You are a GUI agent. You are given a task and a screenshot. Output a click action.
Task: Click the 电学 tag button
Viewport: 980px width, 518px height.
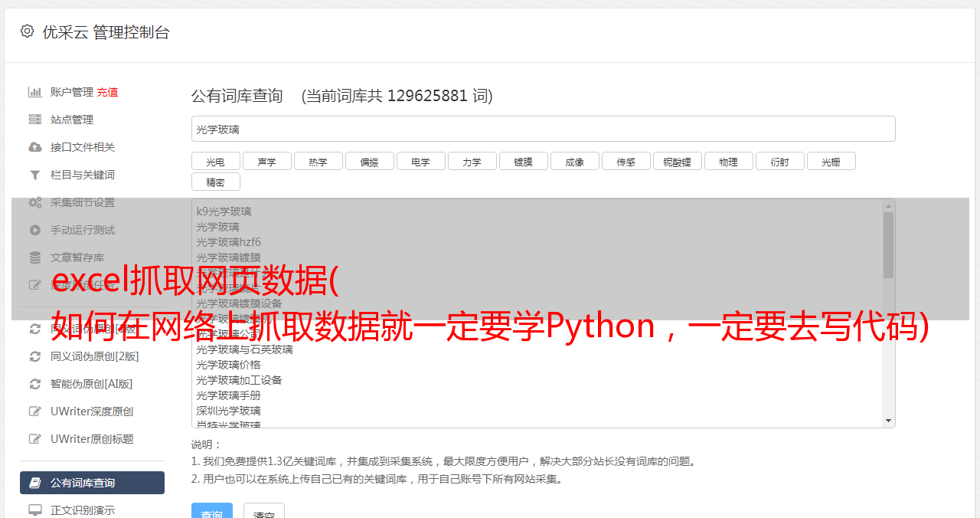point(420,162)
